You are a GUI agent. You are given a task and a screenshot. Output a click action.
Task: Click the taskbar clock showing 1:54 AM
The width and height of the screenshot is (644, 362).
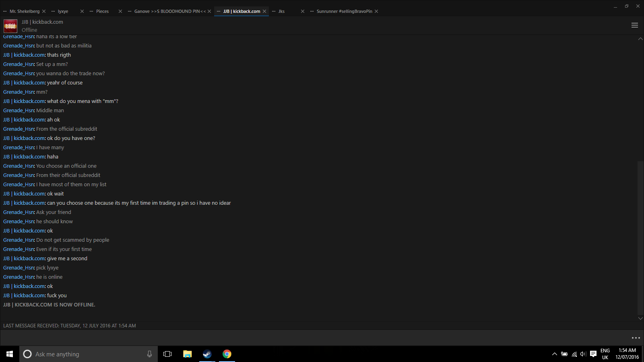[x=627, y=354]
